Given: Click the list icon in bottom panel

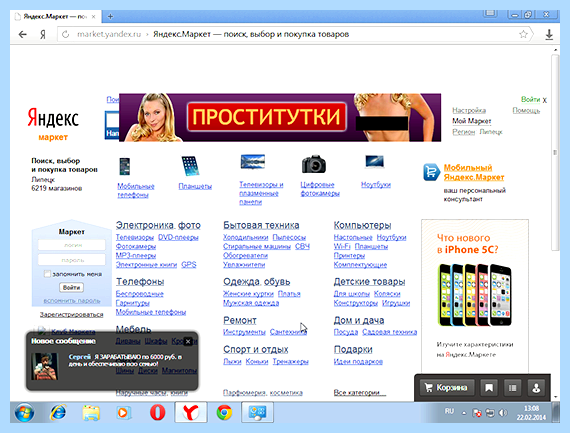Looking at the screenshot, I should [512, 388].
